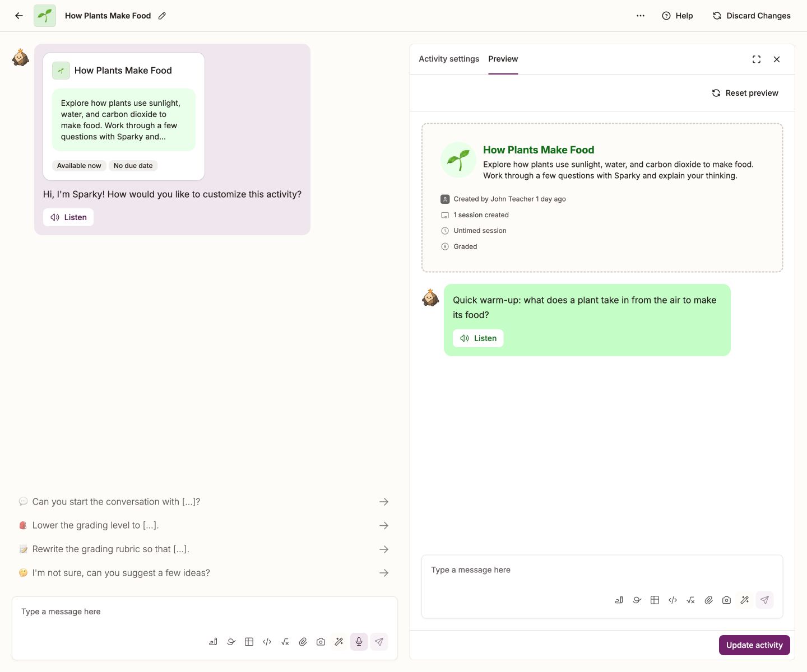The image size is (807, 672).
Task: Click the 'No due date' tag
Action: click(x=133, y=166)
